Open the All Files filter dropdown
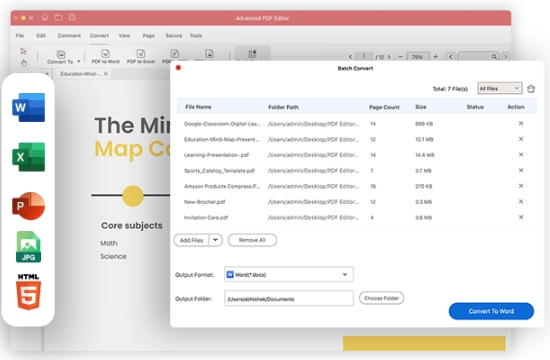The image size is (550, 360). 499,88
